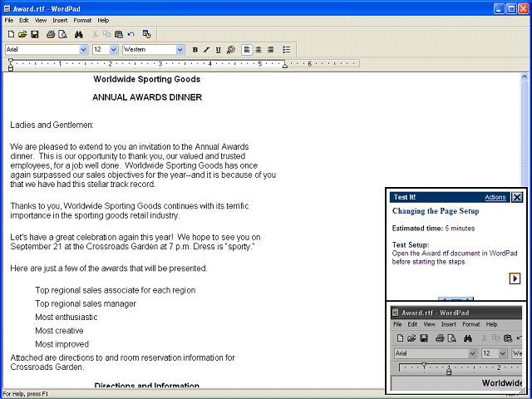Cut selection with the scissors icon
Viewport: 532px width, 399px height.
96,34
